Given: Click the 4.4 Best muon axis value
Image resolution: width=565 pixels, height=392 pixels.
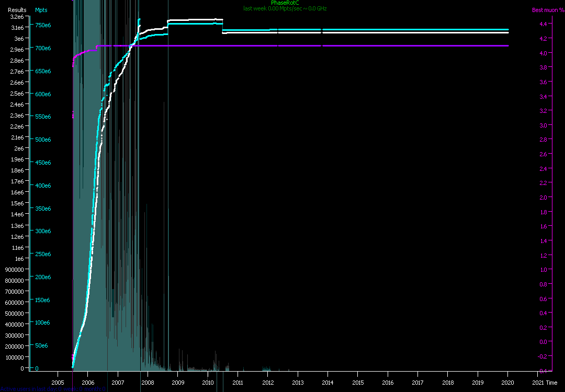Looking at the screenshot, I should coord(543,24).
